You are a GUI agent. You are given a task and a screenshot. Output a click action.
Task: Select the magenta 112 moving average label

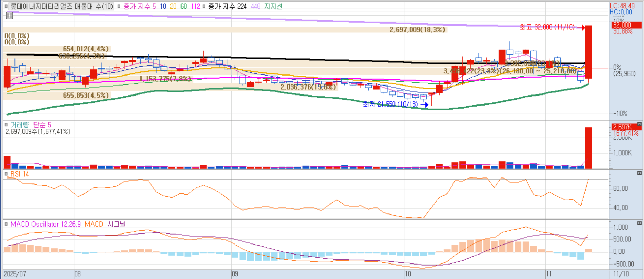195,6
